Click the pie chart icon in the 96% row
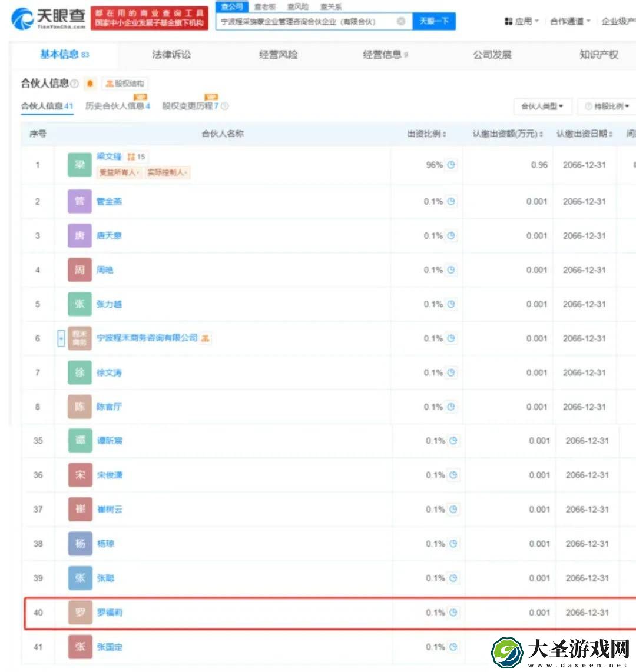This screenshot has width=636, height=672. [450, 165]
